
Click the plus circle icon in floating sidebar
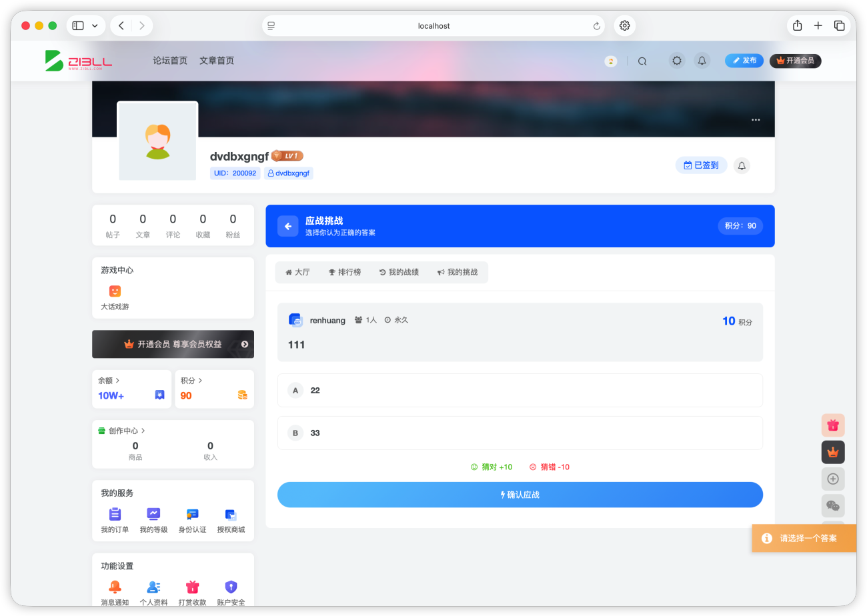click(x=833, y=479)
